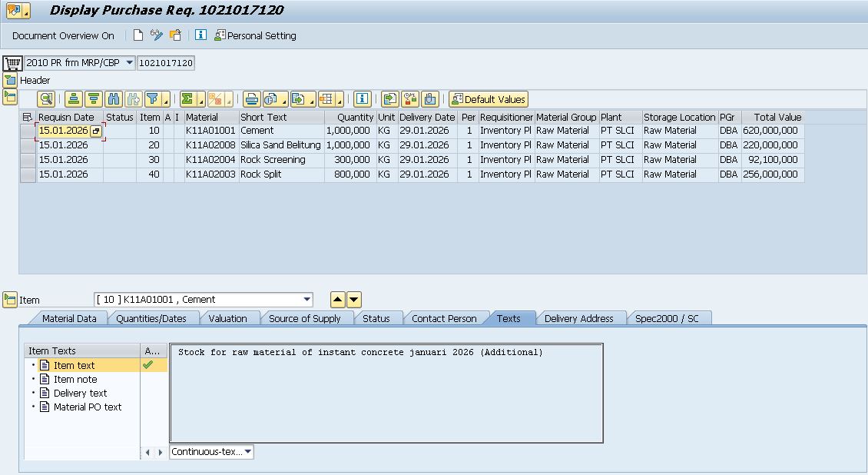Click the Print icon in item toolbar

pos(251,99)
